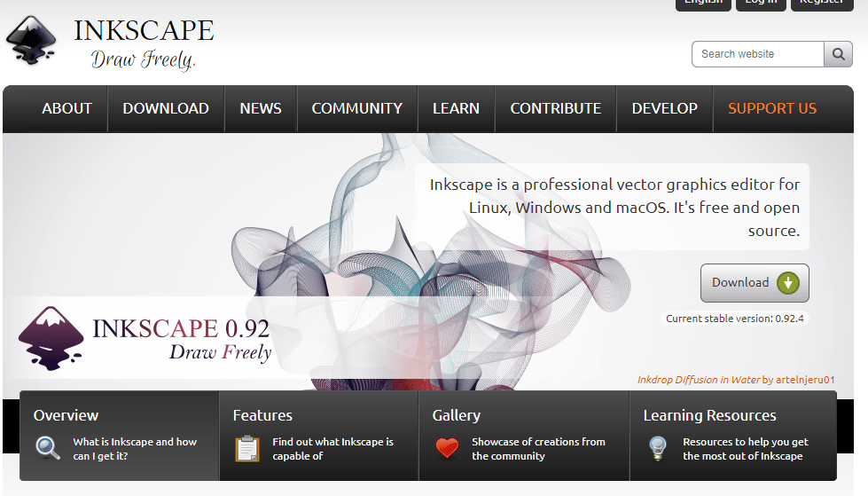Open the Gallery heading link
Screen dimensions: 868x496
tap(456, 415)
